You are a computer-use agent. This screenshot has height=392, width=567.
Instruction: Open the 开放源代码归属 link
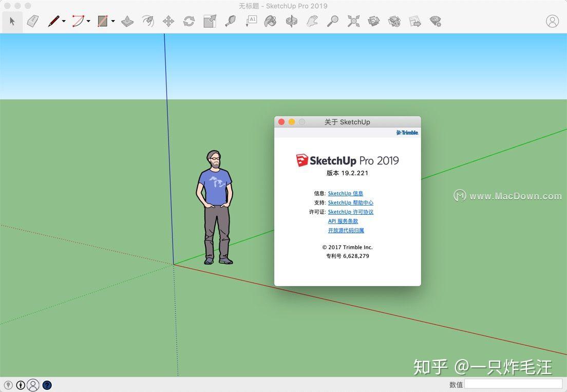pos(346,230)
